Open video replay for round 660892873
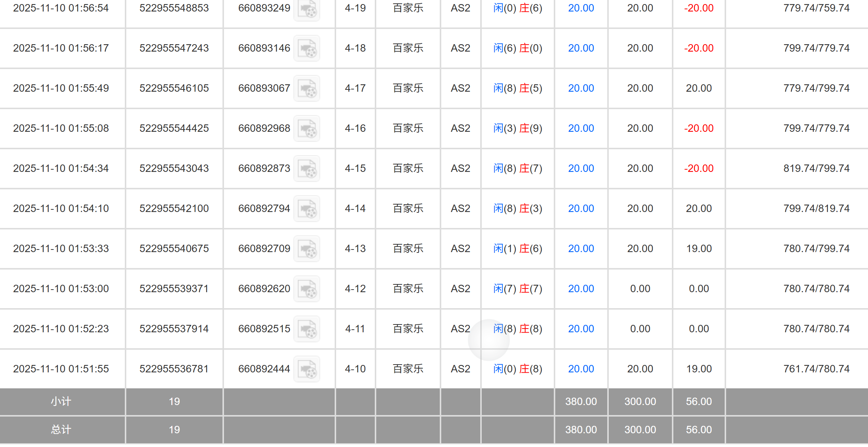The width and height of the screenshot is (868, 447). [x=307, y=169]
